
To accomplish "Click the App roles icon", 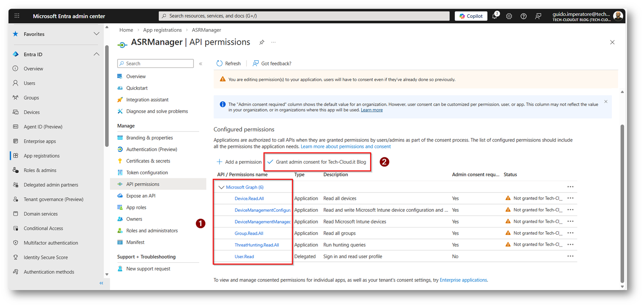I will pos(120,207).
